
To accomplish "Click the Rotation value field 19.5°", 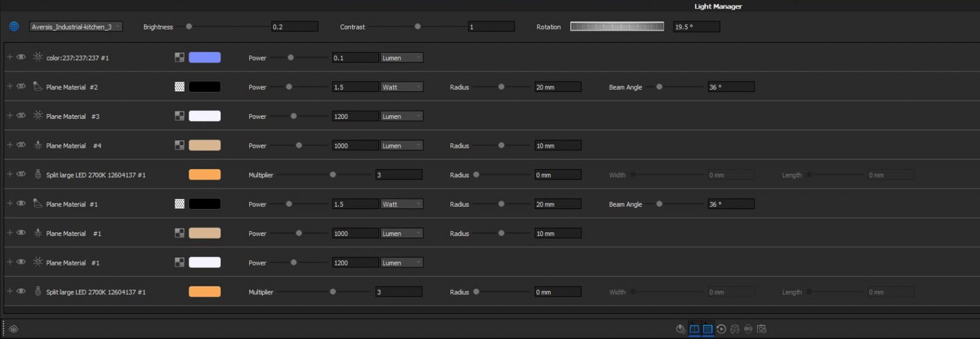I will point(696,26).
